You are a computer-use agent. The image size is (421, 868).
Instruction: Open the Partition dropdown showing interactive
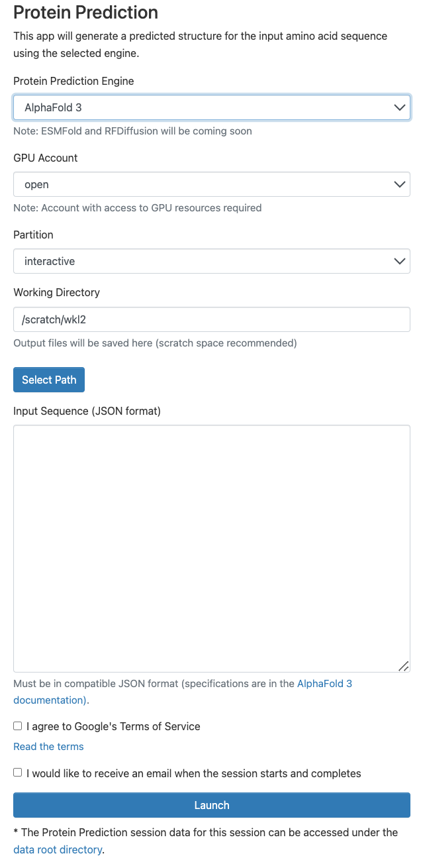[212, 261]
